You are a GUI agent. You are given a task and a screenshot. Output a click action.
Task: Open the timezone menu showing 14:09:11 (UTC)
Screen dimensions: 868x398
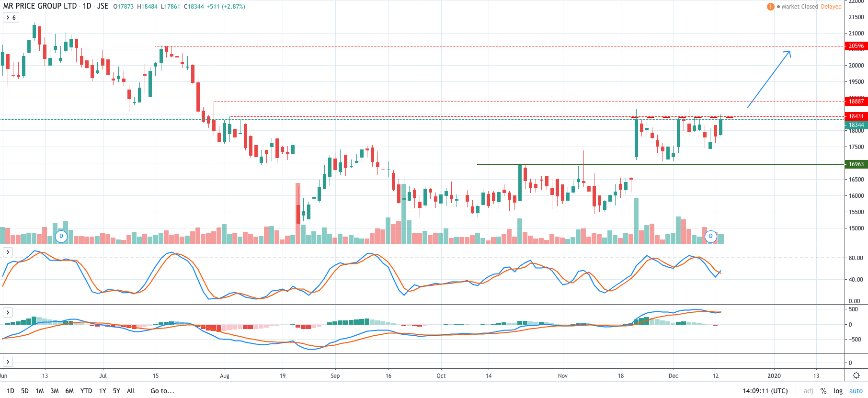[765, 391]
